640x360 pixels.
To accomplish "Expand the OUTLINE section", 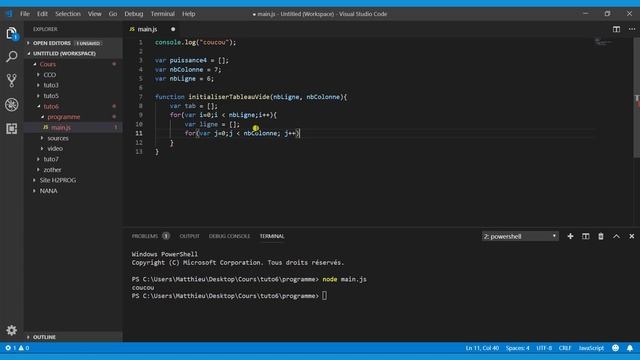I will 73,337.
